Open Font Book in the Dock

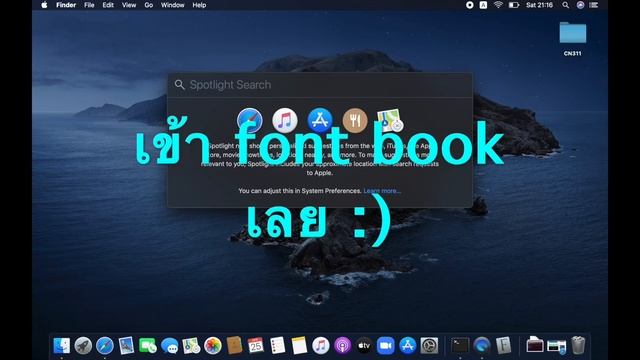tap(503, 346)
